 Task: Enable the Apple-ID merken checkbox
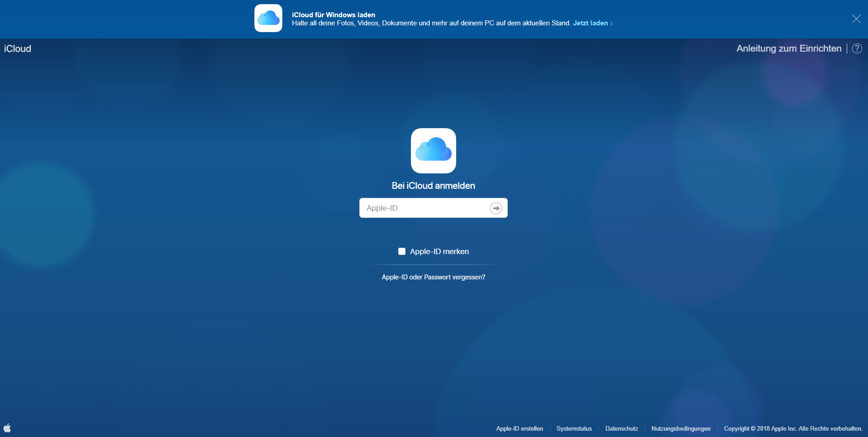(x=402, y=251)
